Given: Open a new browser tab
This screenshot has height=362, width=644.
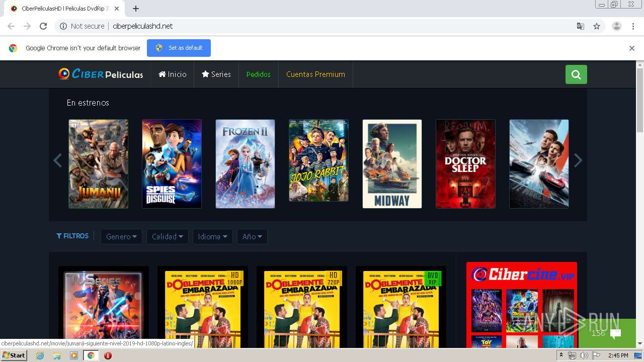Looking at the screenshot, I should (136, 9).
